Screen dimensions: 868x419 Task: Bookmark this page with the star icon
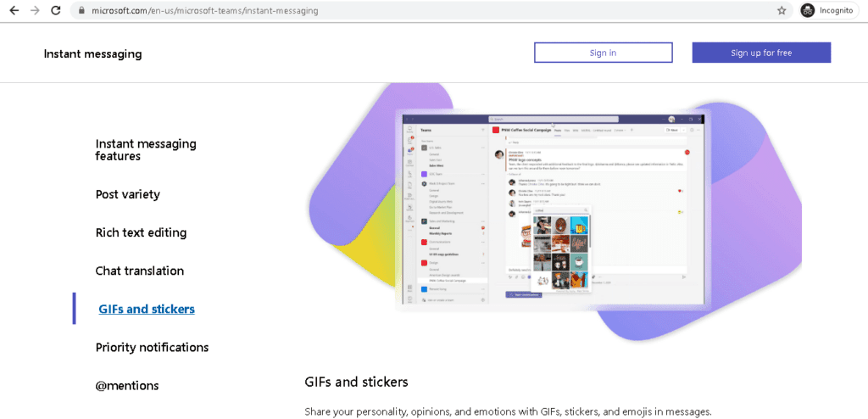781,10
